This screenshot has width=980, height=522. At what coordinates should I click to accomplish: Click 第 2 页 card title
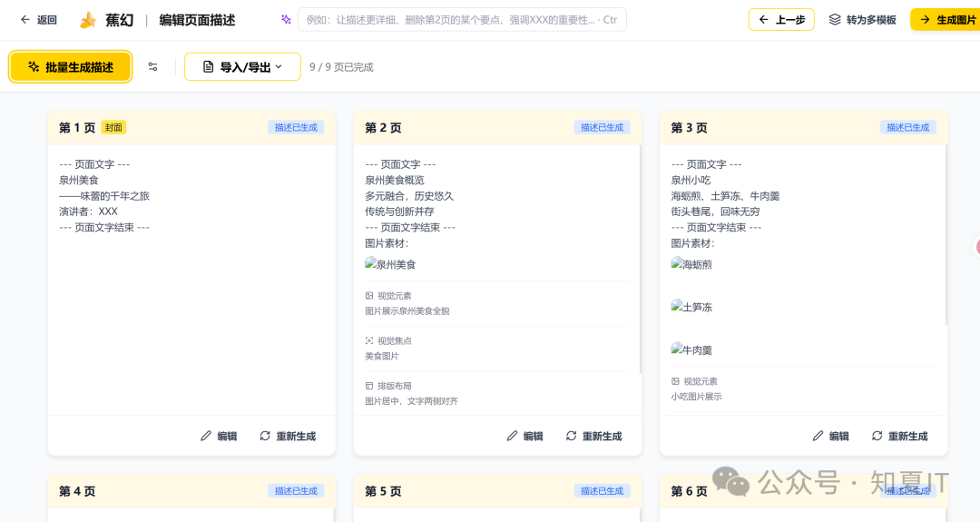click(383, 127)
